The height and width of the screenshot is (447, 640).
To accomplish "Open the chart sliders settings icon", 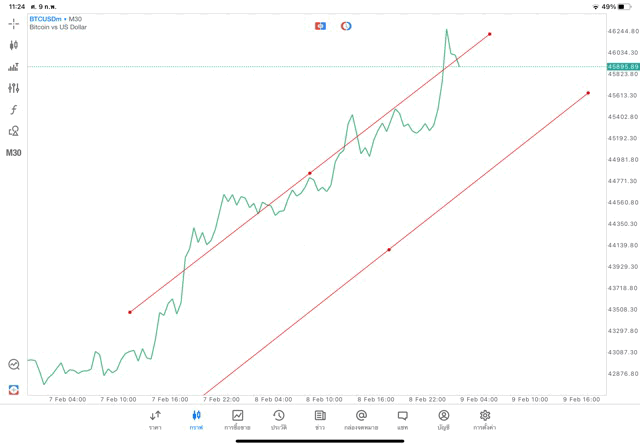I will [x=13, y=88].
